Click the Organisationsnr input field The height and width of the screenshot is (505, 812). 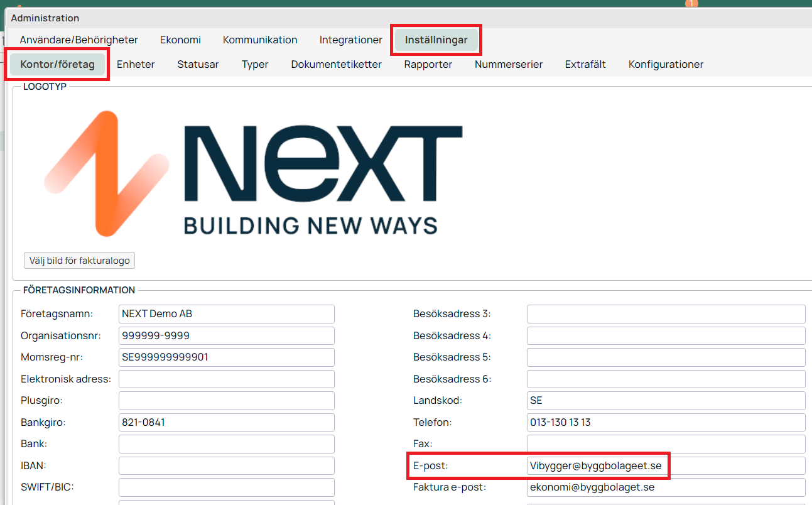[x=227, y=336]
